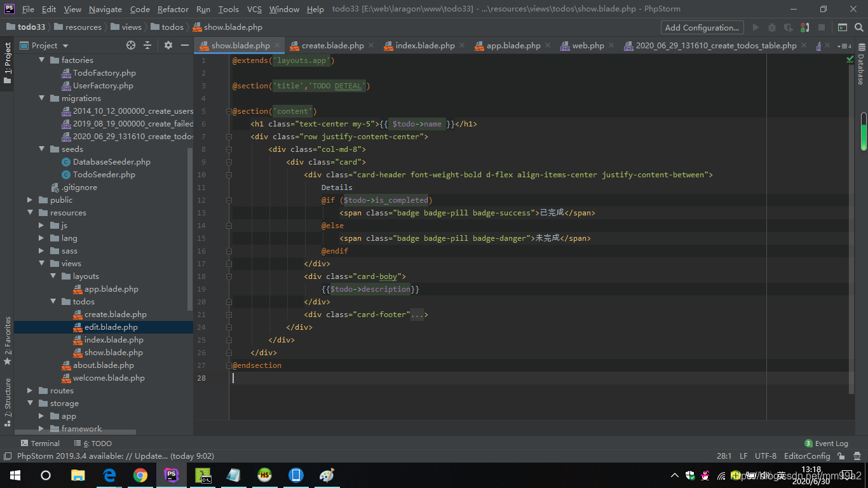The width and height of the screenshot is (868, 488).
Task: Open the Database tool window on right edge
Action: point(861,65)
